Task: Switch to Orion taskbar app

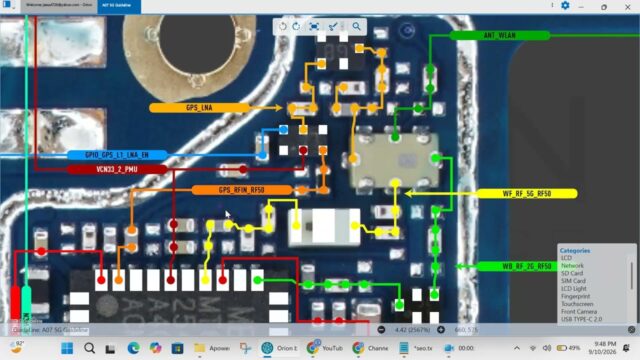Action: [280, 348]
